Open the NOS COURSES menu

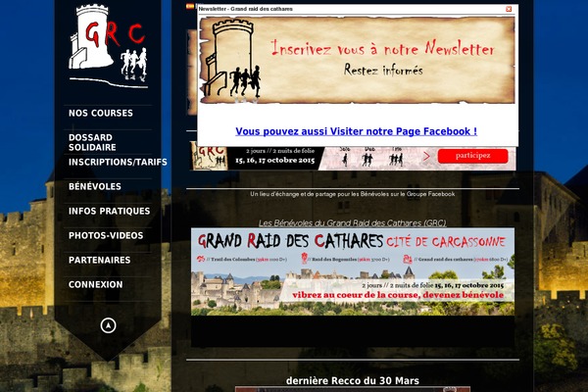click(x=101, y=113)
